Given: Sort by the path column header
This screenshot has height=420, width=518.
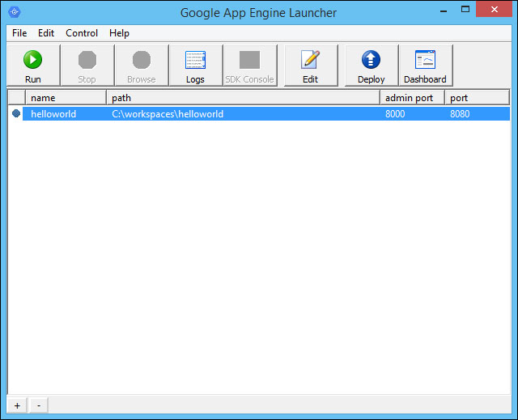Looking at the screenshot, I should (x=243, y=98).
